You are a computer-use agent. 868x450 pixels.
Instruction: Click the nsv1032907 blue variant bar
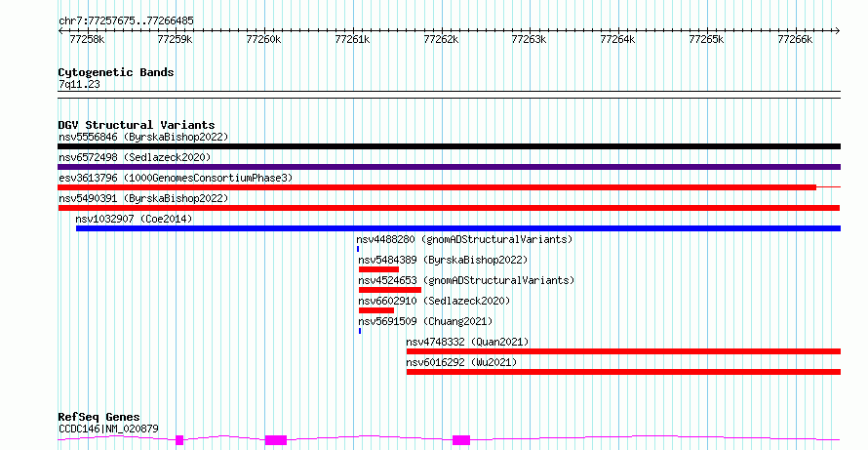[x=458, y=228]
